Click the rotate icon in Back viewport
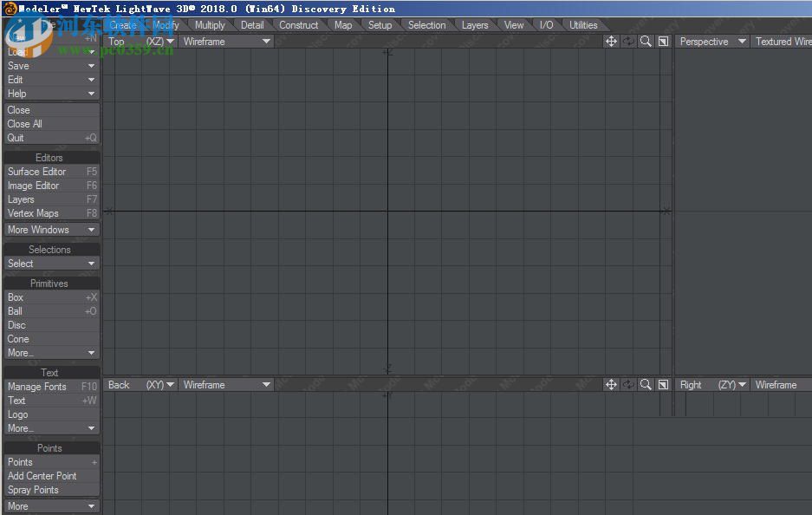This screenshot has height=515, width=812. pyautogui.click(x=628, y=385)
